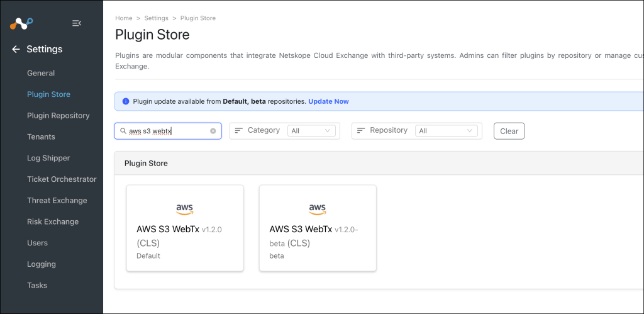Clear search text with the x icon

(x=213, y=131)
